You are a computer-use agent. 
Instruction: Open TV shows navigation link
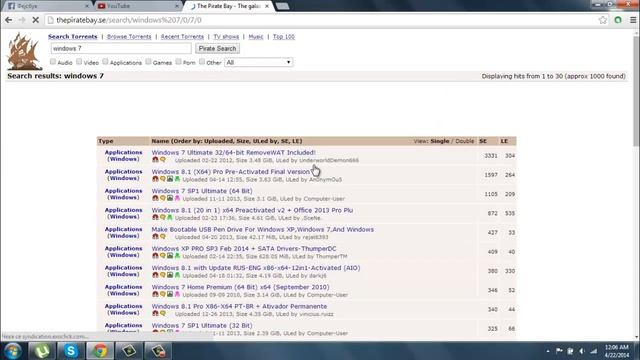(x=226, y=37)
